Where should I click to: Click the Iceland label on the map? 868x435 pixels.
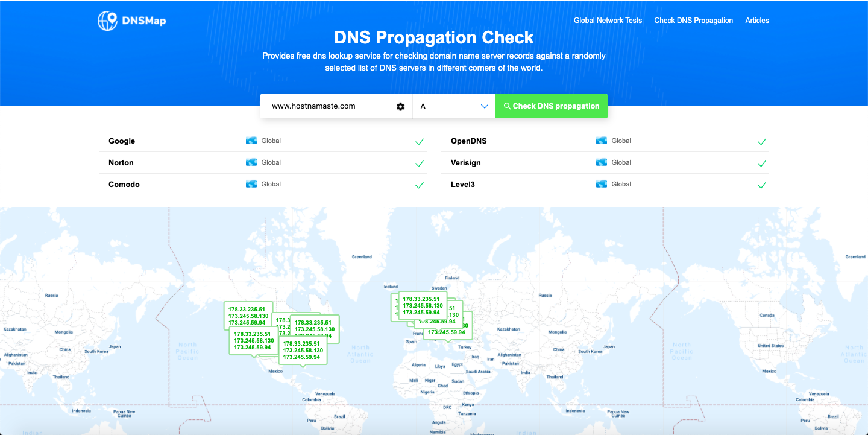click(x=391, y=287)
